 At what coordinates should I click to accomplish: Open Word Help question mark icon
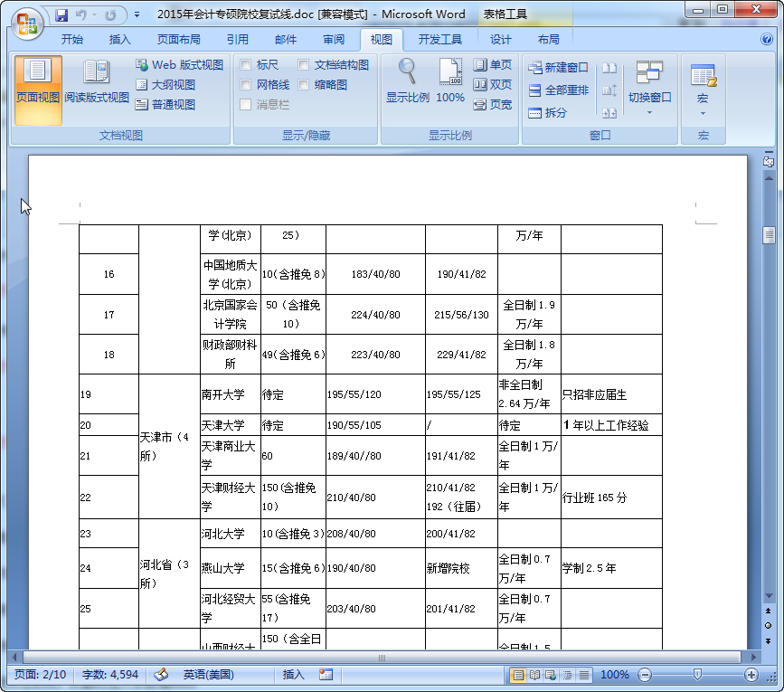tap(767, 39)
